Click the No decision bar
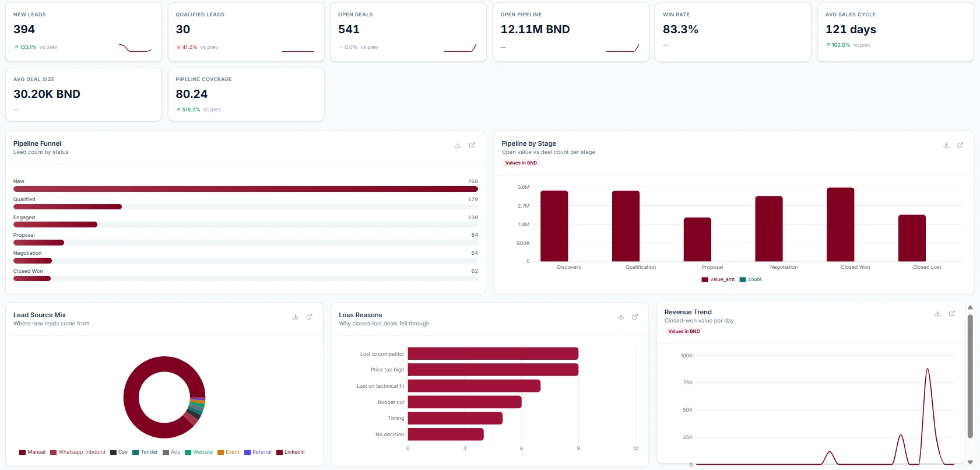The height and width of the screenshot is (470, 980). [x=446, y=434]
